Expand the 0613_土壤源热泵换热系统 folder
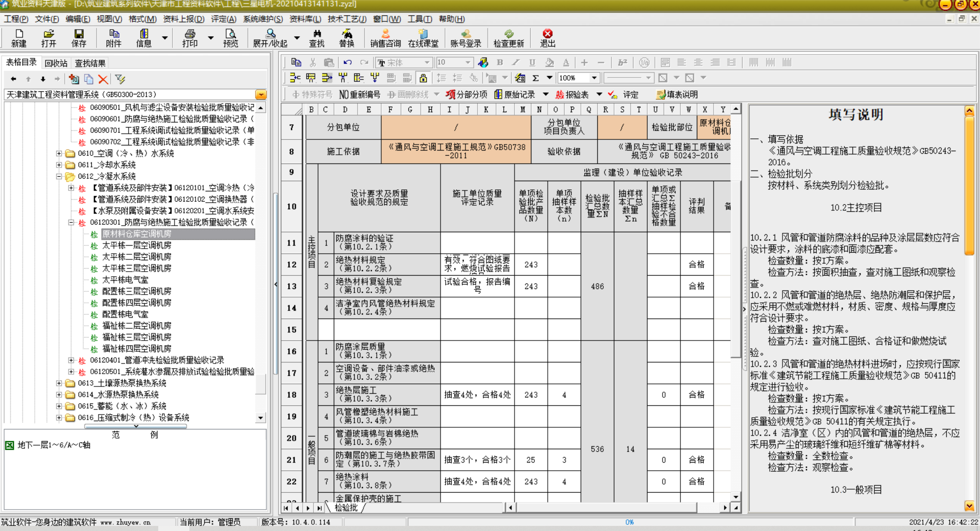Screen dimensions: 980x531 coord(59,383)
